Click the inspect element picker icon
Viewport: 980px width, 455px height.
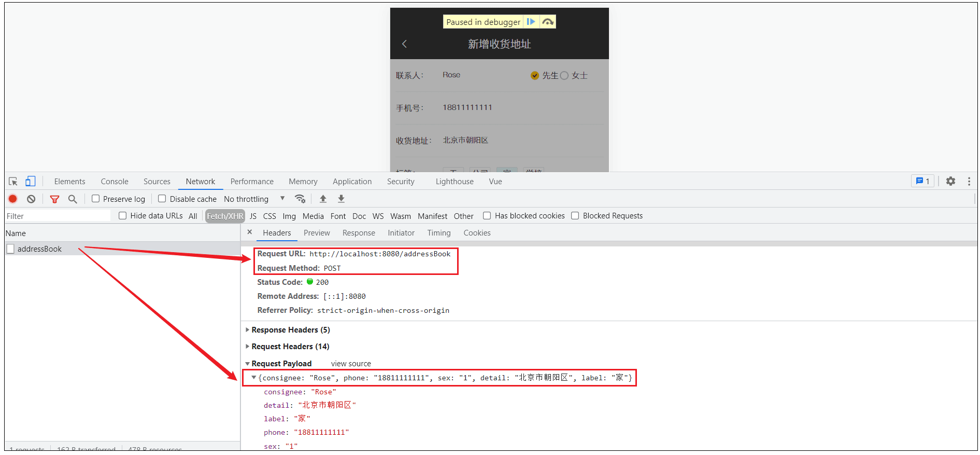13,182
